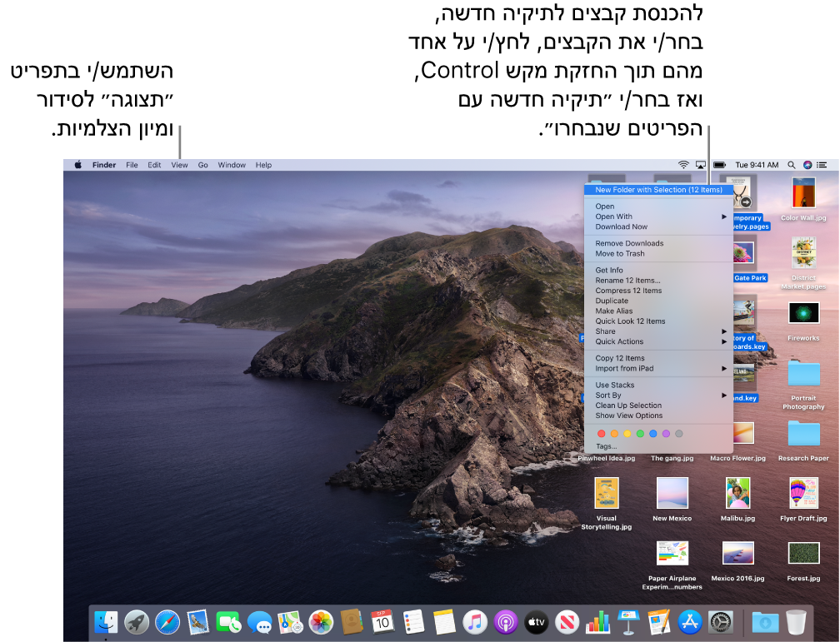Viewport: 840px width, 642px height.
Task: Open Contacts from the Dock
Action: (352, 622)
